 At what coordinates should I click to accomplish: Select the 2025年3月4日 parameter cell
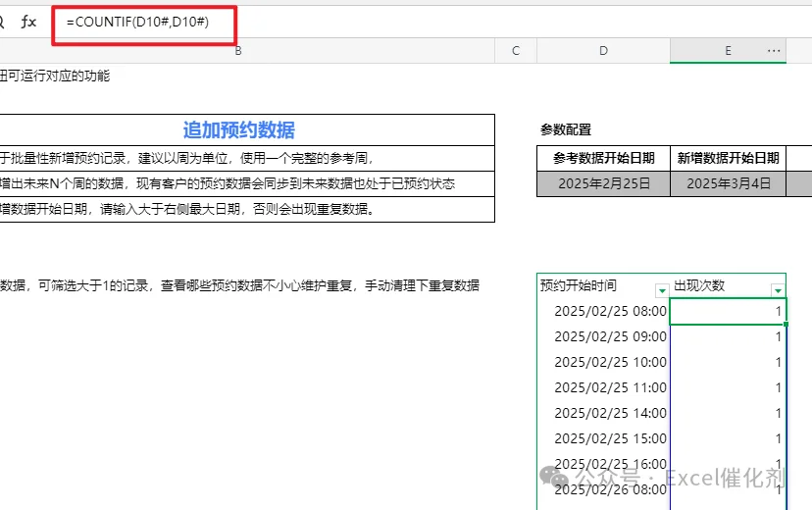[728, 183]
